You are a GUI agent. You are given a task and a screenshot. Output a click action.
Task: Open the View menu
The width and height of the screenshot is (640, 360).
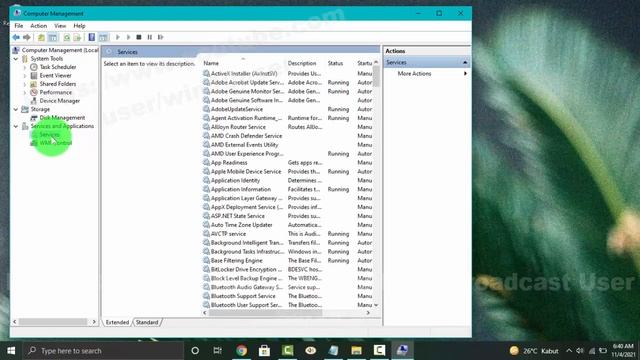click(x=60, y=26)
